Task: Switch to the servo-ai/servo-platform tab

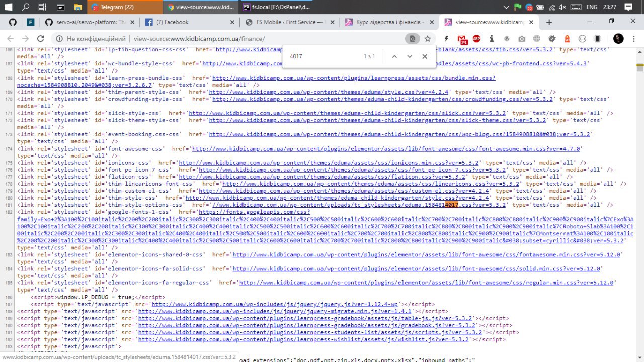Action: (90, 22)
